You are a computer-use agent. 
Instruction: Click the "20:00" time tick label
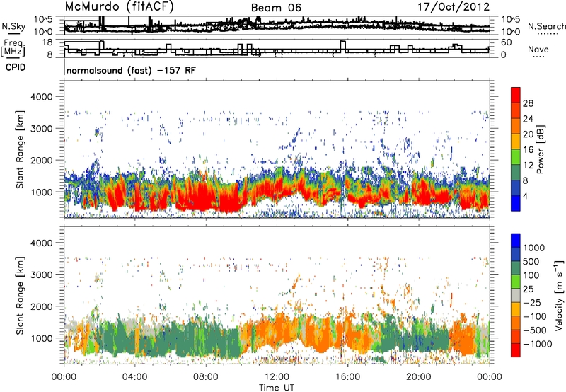pos(418,377)
